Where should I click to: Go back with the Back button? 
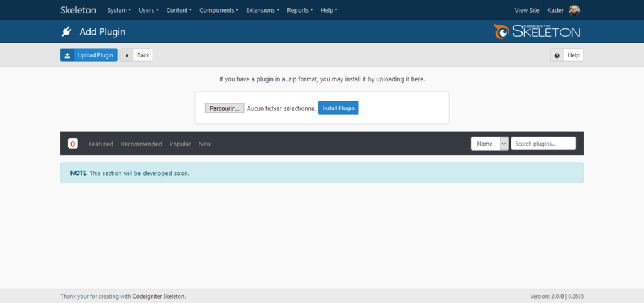136,55
